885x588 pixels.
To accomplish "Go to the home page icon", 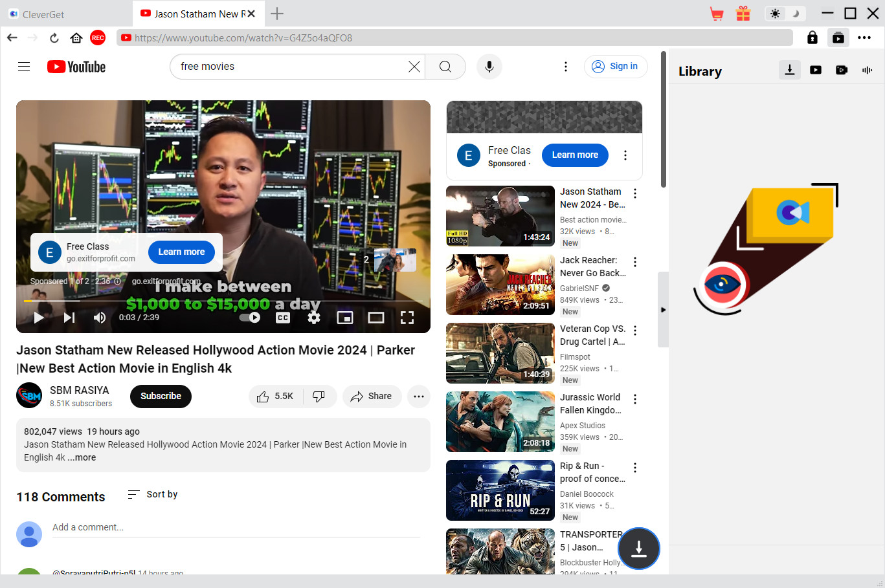I will coord(76,38).
